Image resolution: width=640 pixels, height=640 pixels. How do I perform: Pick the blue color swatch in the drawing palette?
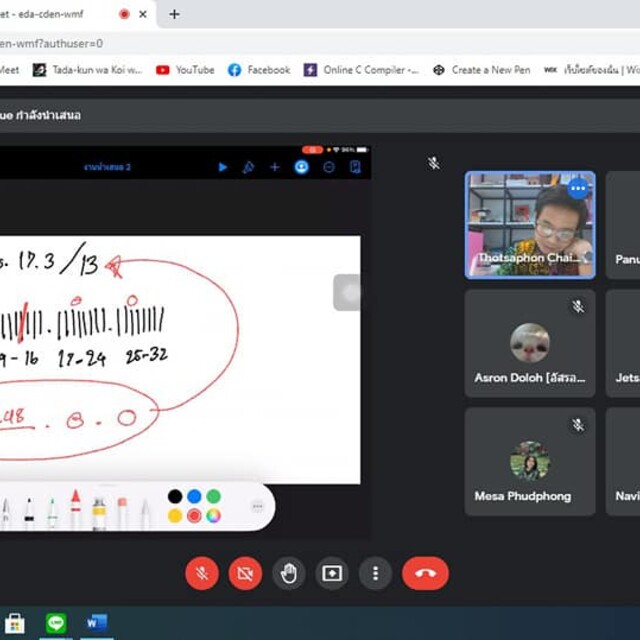(194, 496)
